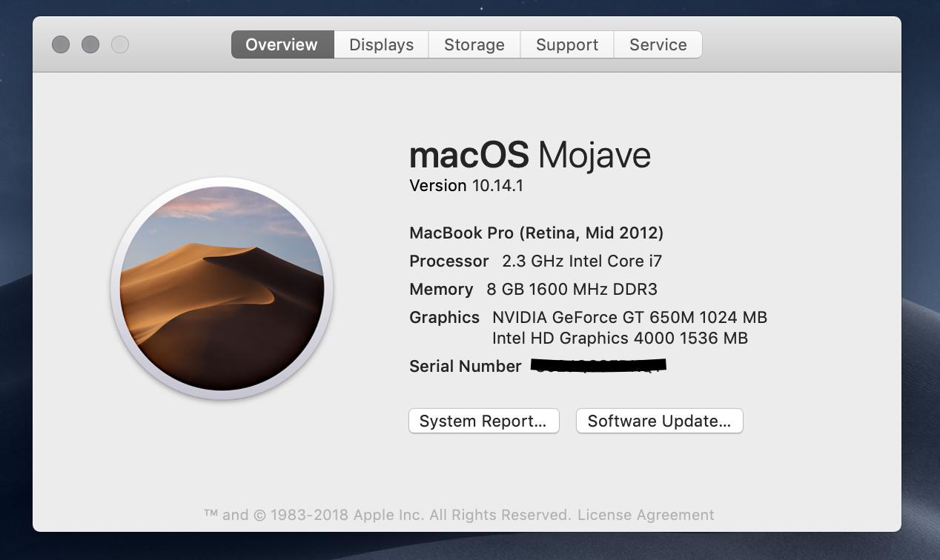Click the Intel HD Graphics 4000 line
The width and height of the screenshot is (940, 560).
click(x=620, y=339)
